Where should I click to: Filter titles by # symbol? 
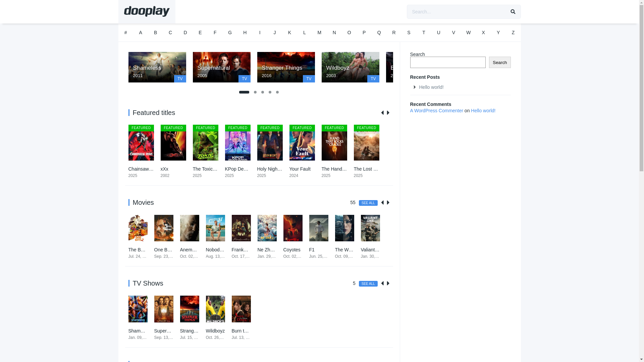126,33
